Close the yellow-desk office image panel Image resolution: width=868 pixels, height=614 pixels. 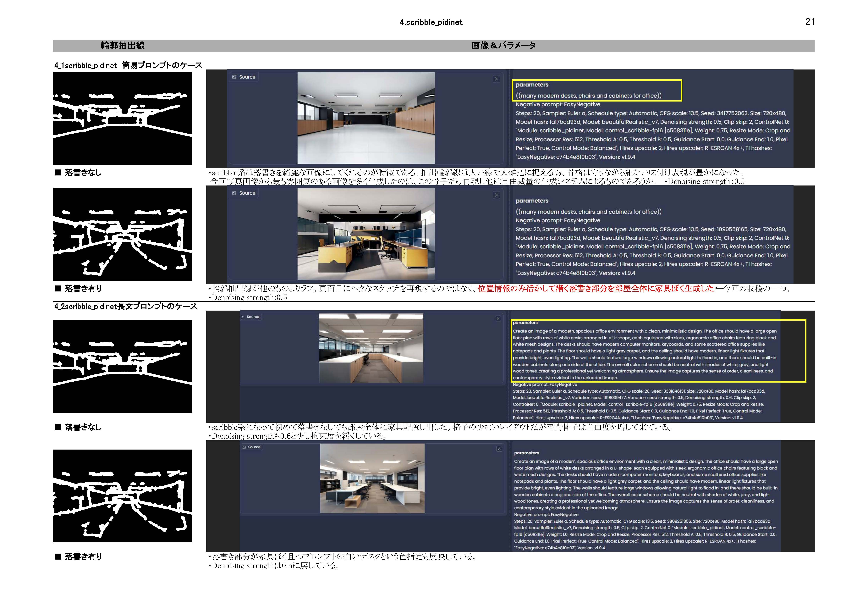click(496, 195)
